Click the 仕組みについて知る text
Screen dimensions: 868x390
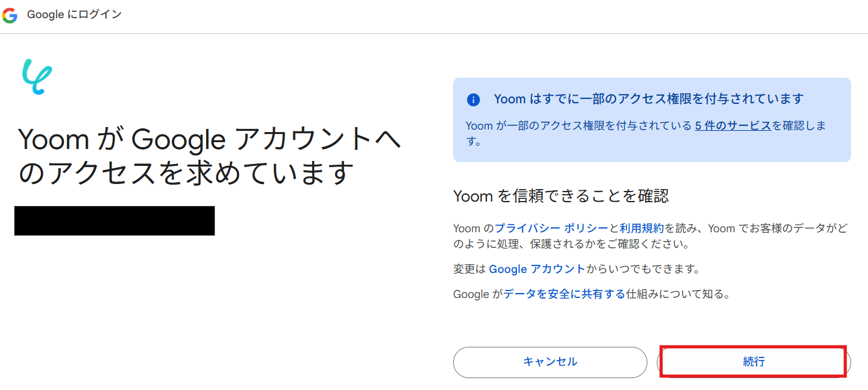(678, 294)
